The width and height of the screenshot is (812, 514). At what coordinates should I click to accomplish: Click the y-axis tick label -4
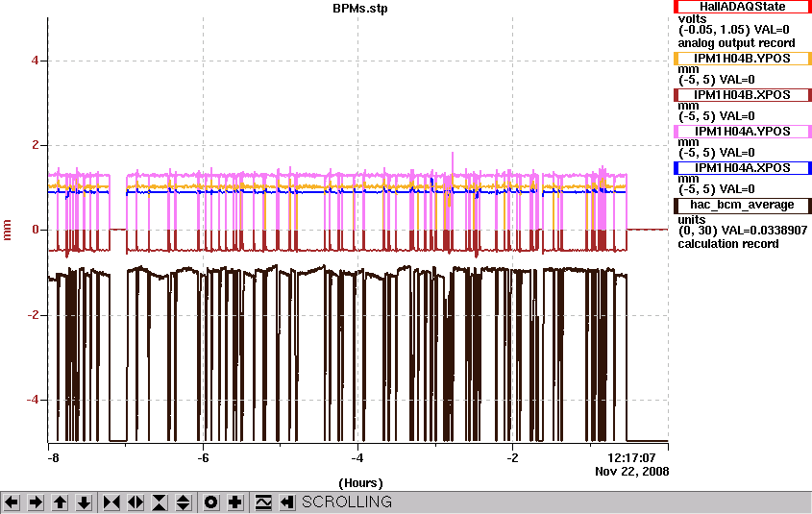click(33, 400)
